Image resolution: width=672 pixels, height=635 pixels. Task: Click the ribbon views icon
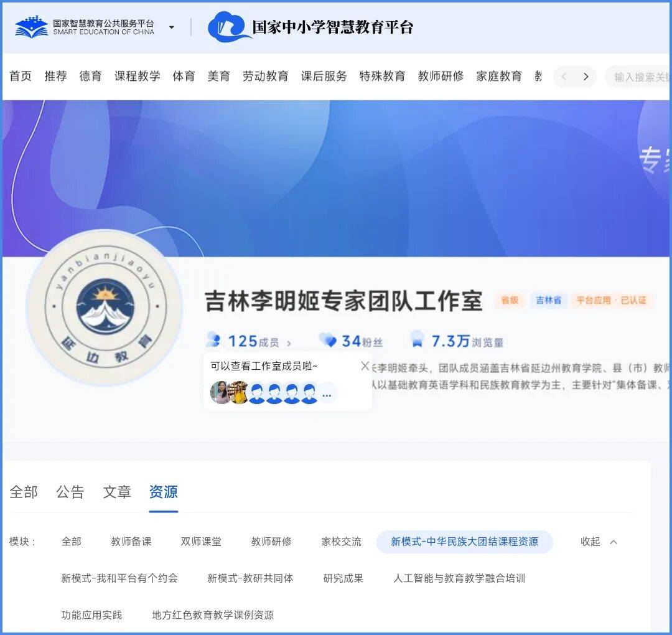point(417,339)
